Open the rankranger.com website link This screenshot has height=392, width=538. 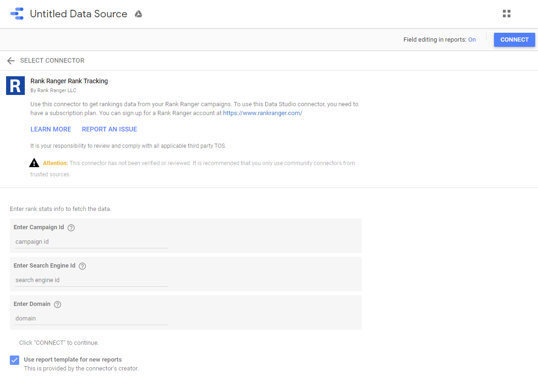coord(262,113)
